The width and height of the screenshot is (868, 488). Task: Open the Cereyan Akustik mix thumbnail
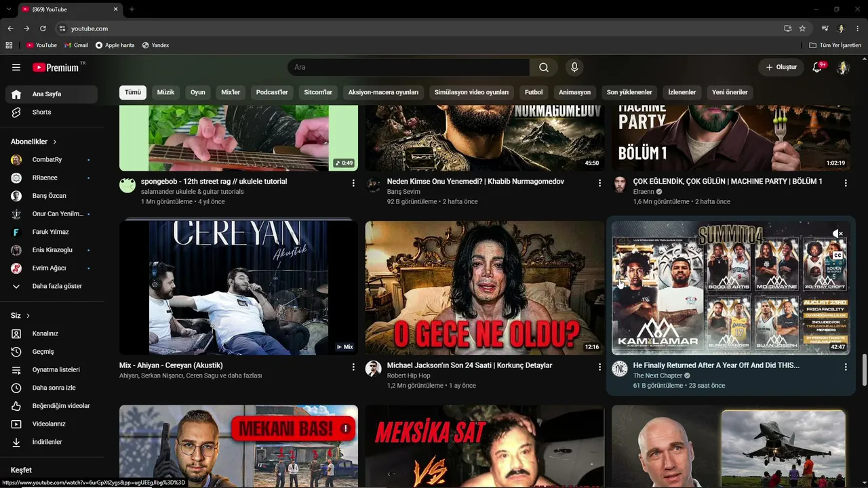click(x=239, y=287)
